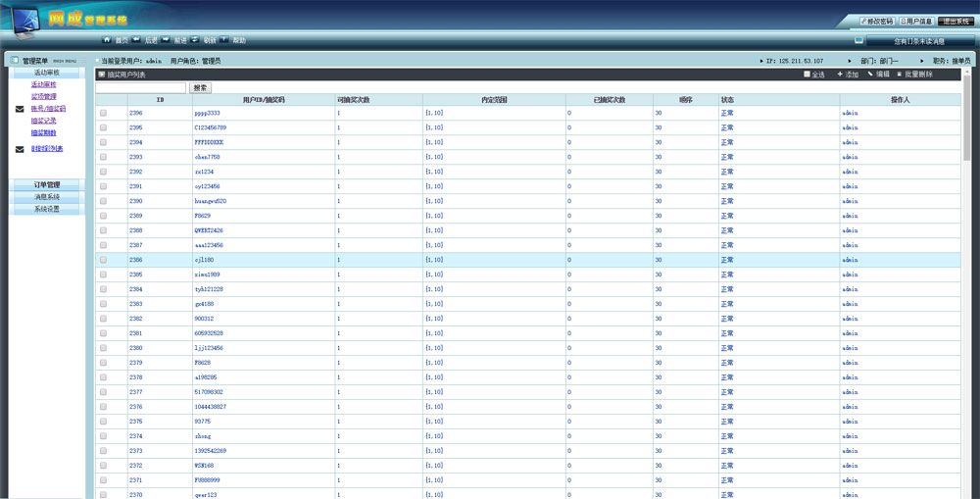Expand the 订单管理 sidebar section
980x499 pixels.
click(47, 184)
